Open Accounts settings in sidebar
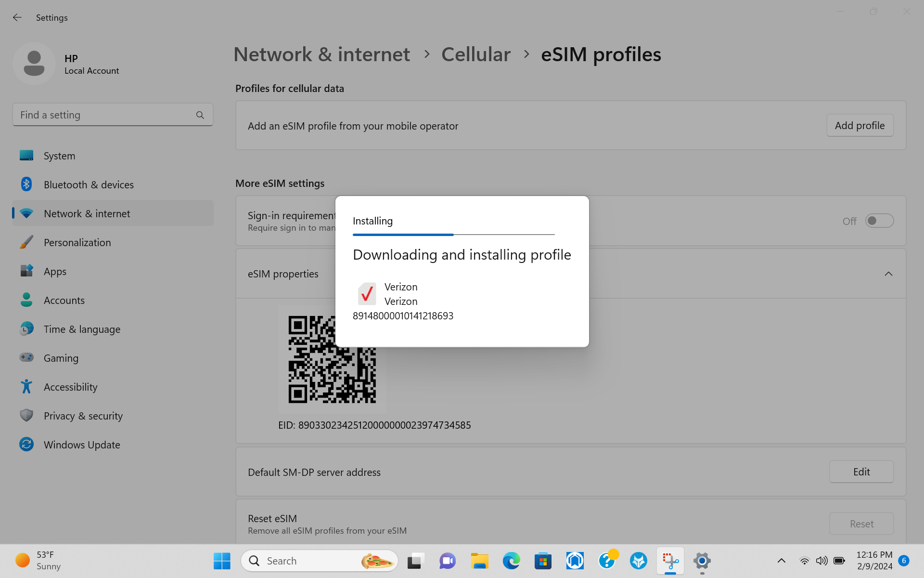Screen dimensions: 924x578 pyautogui.click(x=113, y=300)
